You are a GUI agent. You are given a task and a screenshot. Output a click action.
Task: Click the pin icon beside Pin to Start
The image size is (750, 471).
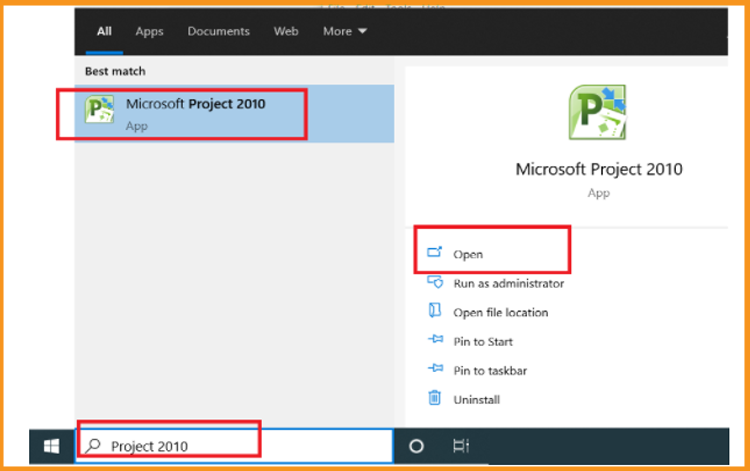point(435,339)
